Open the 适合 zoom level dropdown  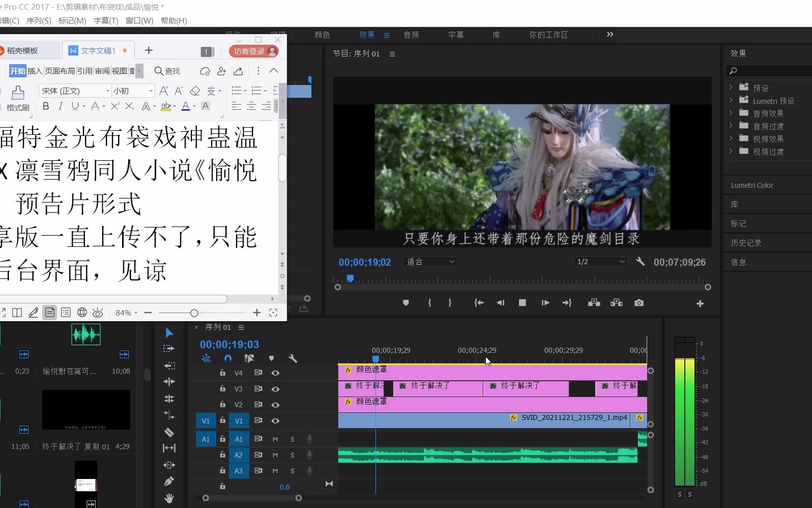pyautogui.click(x=430, y=262)
